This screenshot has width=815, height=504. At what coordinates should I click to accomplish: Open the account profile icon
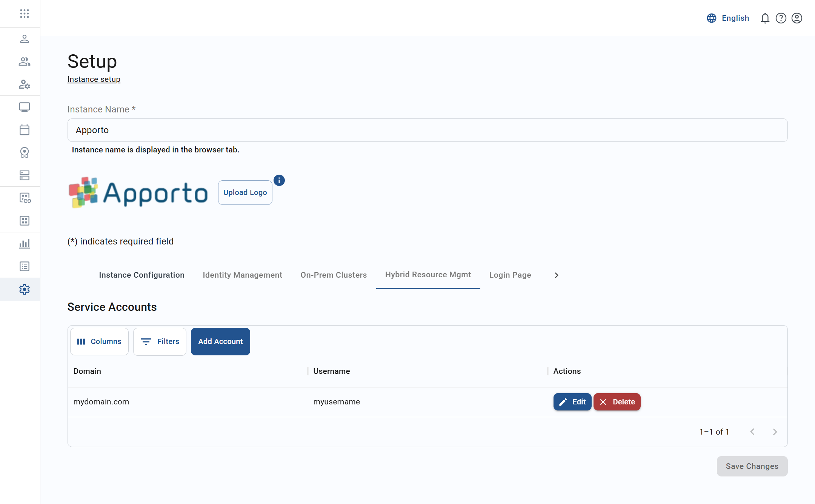tap(797, 18)
